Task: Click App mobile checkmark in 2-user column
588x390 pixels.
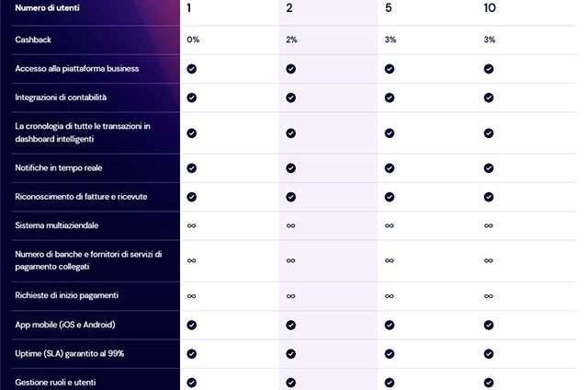Action: (x=290, y=325)
